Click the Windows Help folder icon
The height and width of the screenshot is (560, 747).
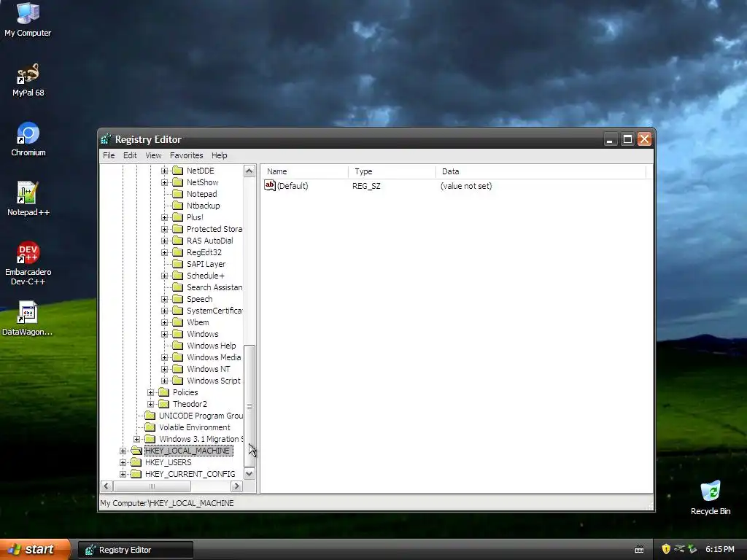178,346
